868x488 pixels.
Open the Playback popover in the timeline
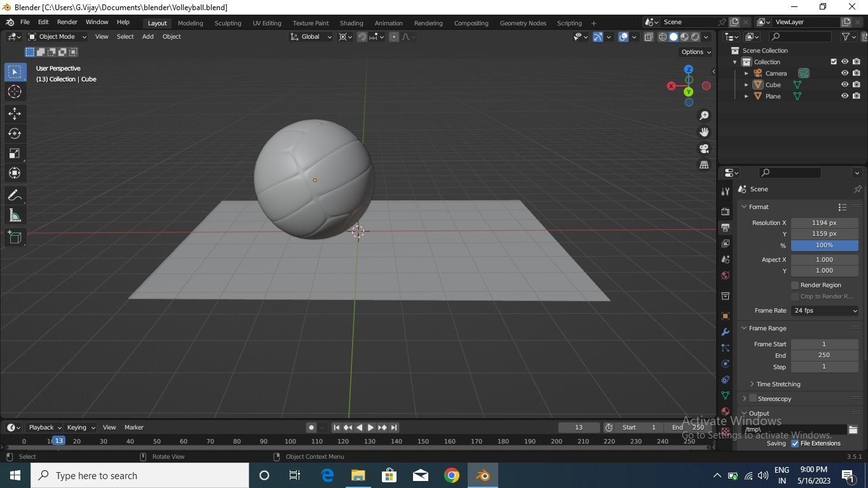click(44, 428)
